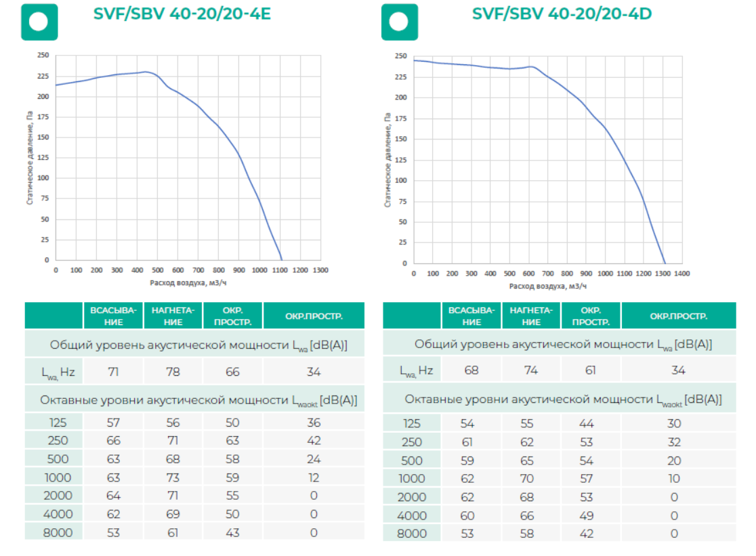Click the 1400 tick label on the right chart

point(681,274)
